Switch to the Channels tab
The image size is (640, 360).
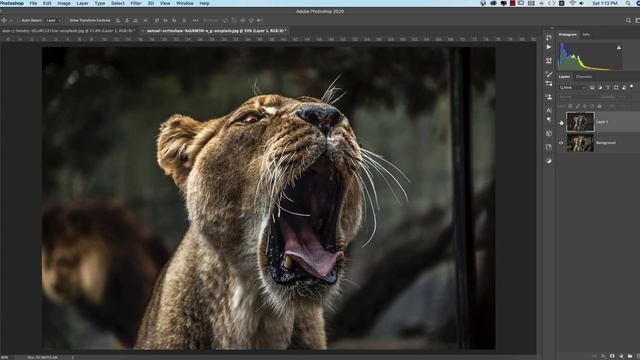click(x=584, y=77)
